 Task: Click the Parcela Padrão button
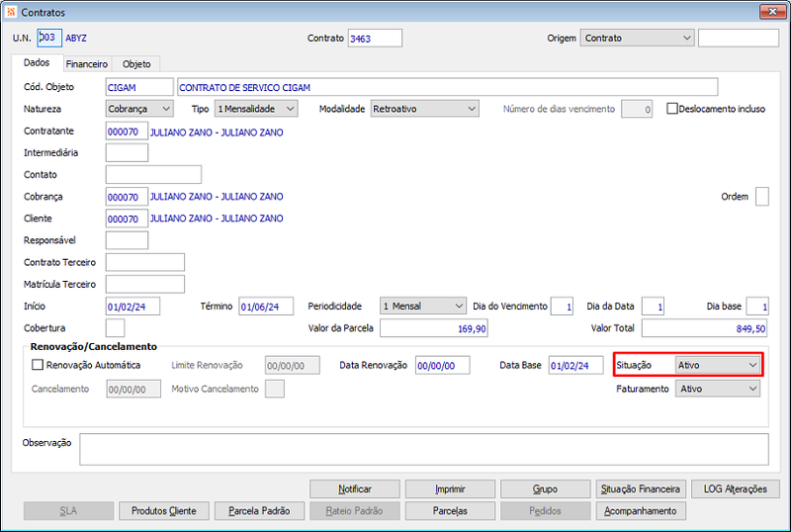(259, 511)
